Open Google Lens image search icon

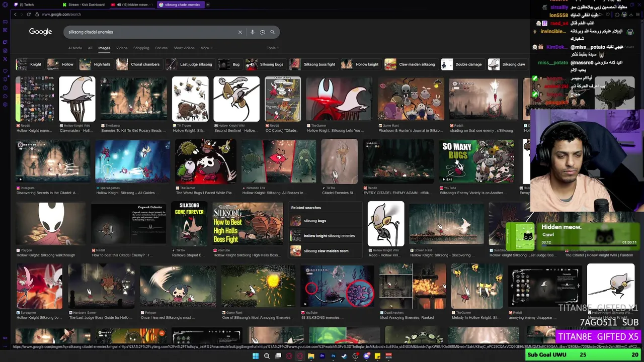pyautogui.click(x=263, y=32)
